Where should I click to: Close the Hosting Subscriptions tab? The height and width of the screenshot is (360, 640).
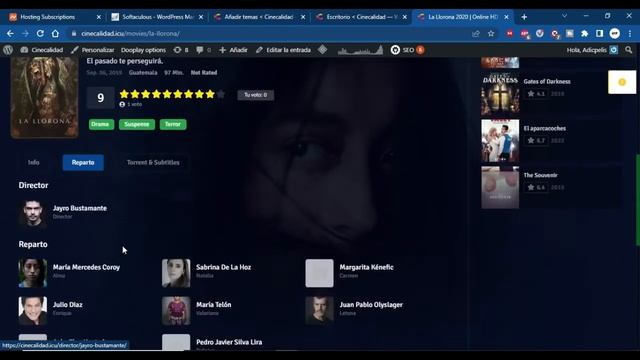click(x=98, y=17)
